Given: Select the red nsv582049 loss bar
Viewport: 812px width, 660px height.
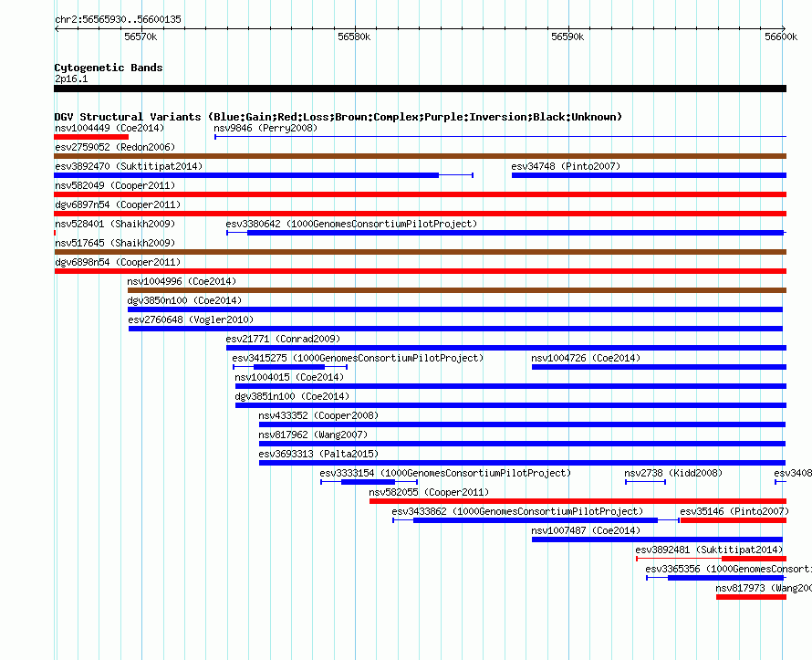Looking at the screenshot, I should pos(420,194).
